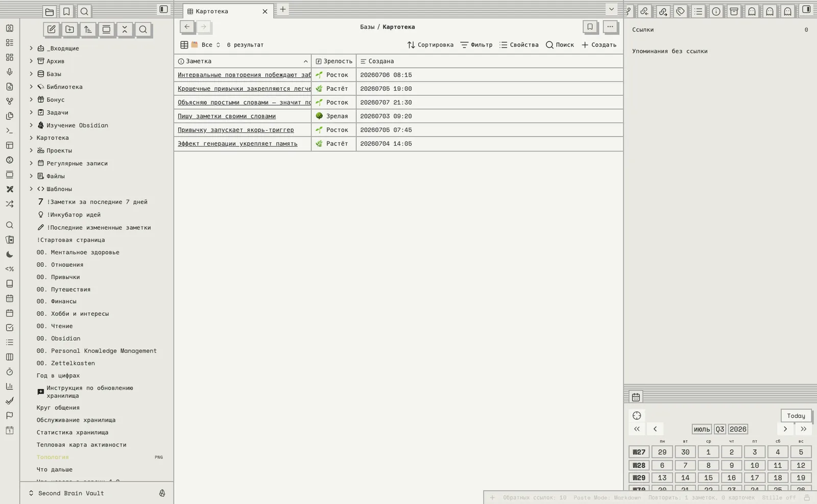Click the Today button in calendar
This screenshot has height=504, width=817.
[796, 416]
